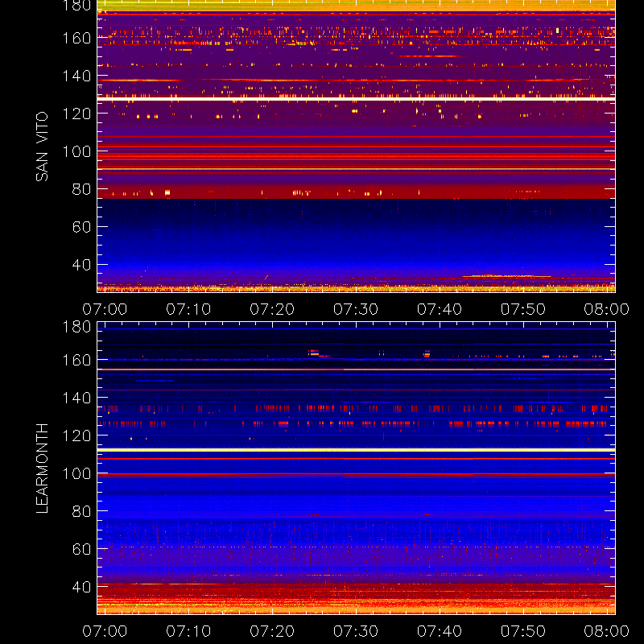Select the 60 tick label on San Vito axis
Screen dimensions: 644x644
81,227
